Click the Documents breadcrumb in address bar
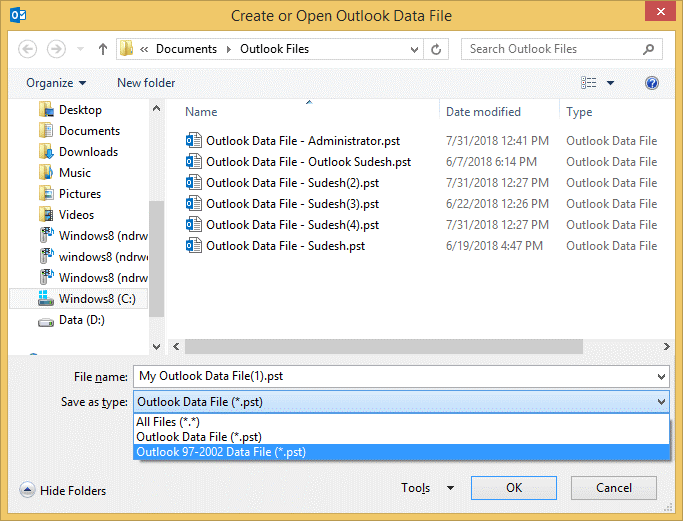The height and width of the screenshot is (521, 683). (x=186, y=49)
